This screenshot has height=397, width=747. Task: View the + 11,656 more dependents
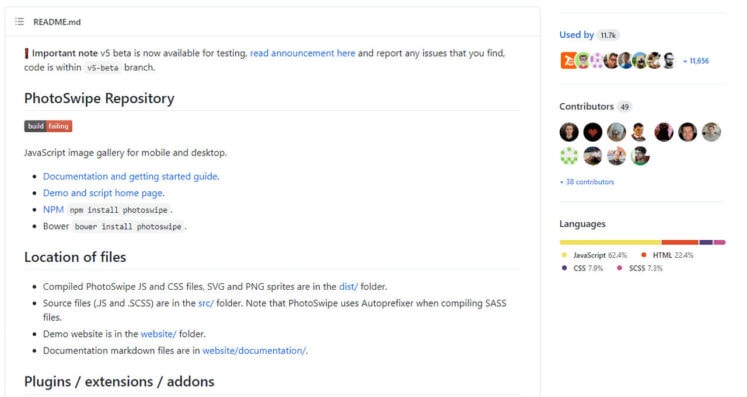pyautogui.click(x=696, y=61)
